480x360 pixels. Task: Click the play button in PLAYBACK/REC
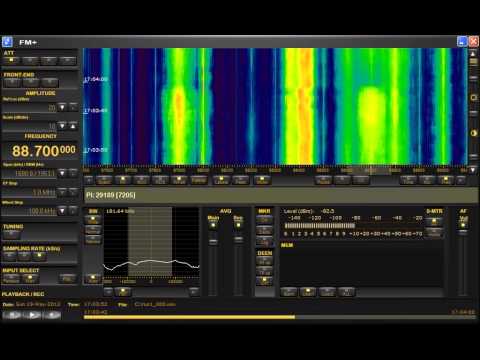click(x=32, y=315)
